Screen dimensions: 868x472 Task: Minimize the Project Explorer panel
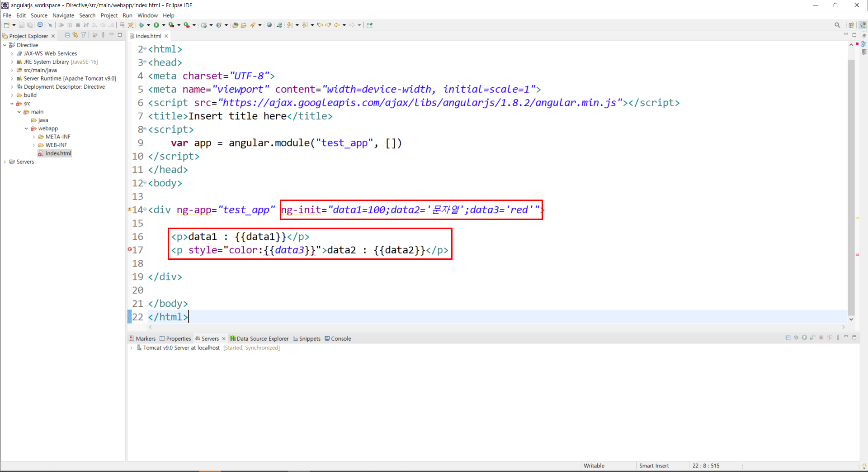click(112, 35)
